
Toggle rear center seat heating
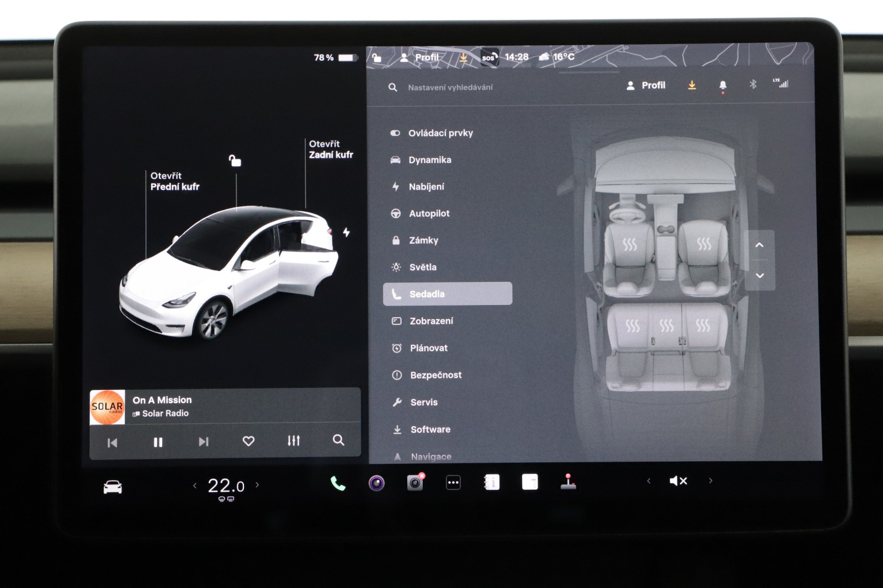[x=667, y=326]
